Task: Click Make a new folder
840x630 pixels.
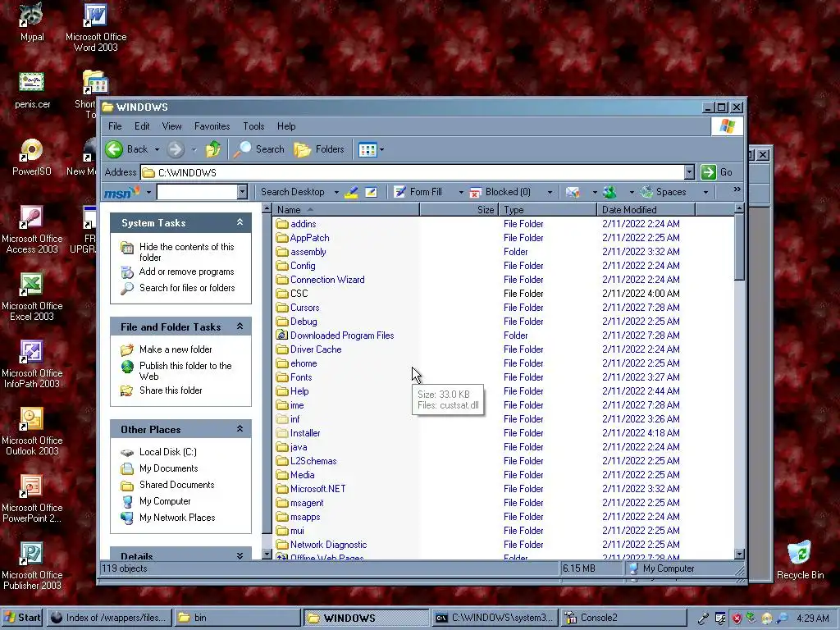Action: tap(176, 349)
